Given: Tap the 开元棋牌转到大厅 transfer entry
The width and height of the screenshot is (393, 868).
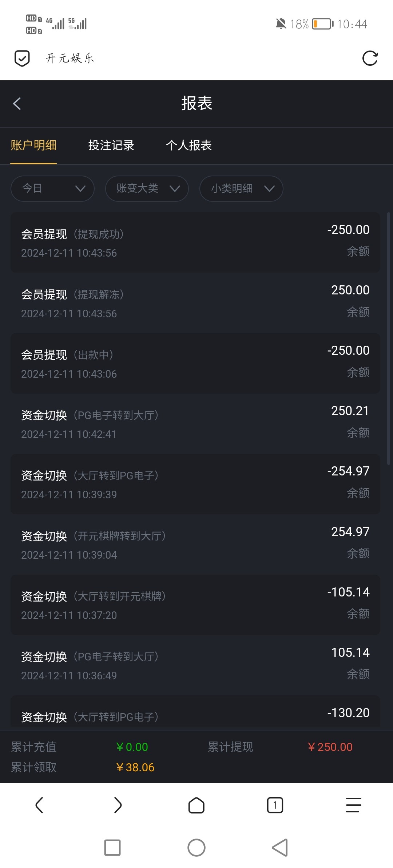Looking at the screenshot, I should (x=195, y=544).
